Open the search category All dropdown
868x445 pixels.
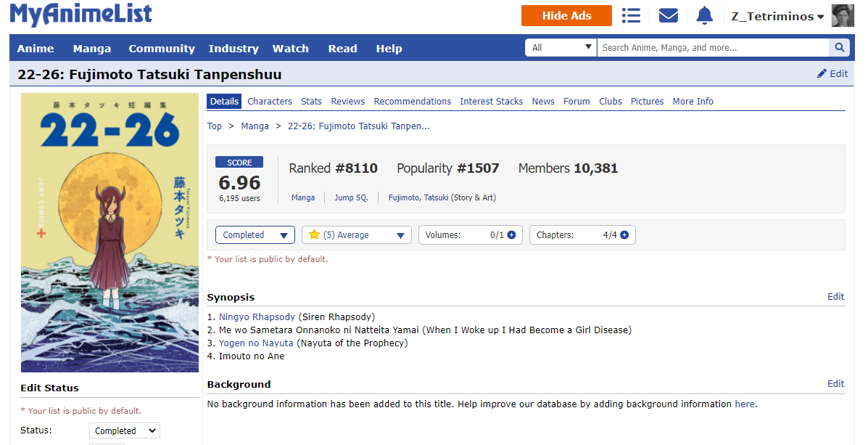coord(561,48)
